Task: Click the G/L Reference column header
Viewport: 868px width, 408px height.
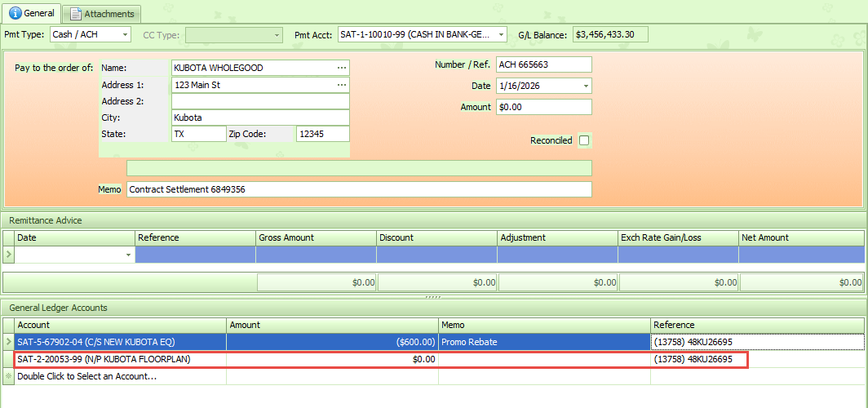Action: pos(757,325)
